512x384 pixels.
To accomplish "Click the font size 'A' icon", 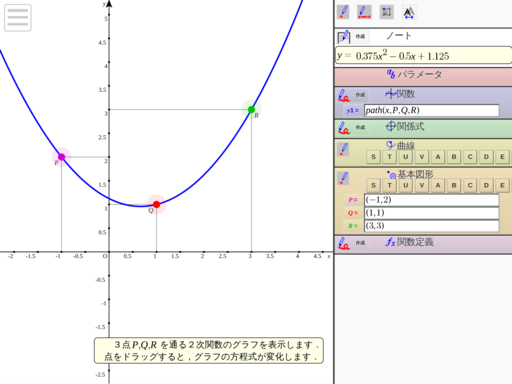I will tap(409, 13).
